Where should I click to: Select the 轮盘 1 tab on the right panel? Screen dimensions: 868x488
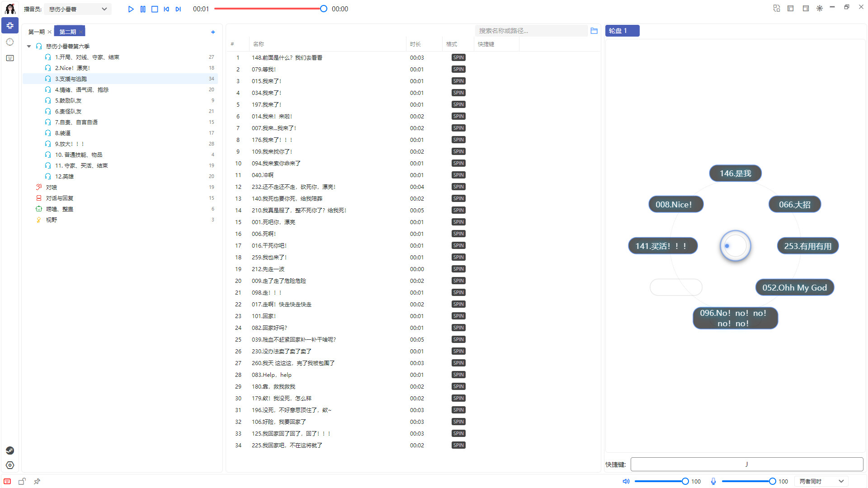click(622, 30)
